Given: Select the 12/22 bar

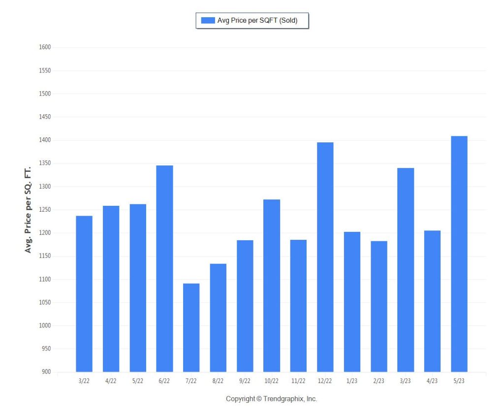Looking at the screenshot, I should (325, 258).
